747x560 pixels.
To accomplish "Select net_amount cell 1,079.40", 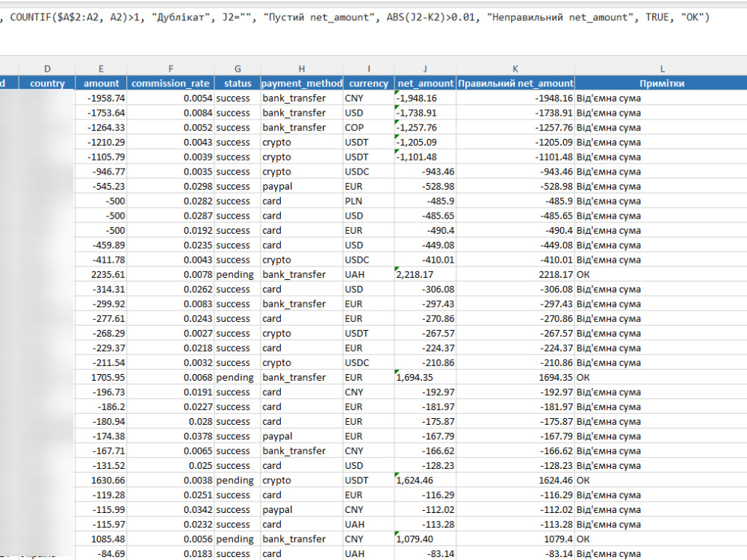I will click(x=425, y=539).
